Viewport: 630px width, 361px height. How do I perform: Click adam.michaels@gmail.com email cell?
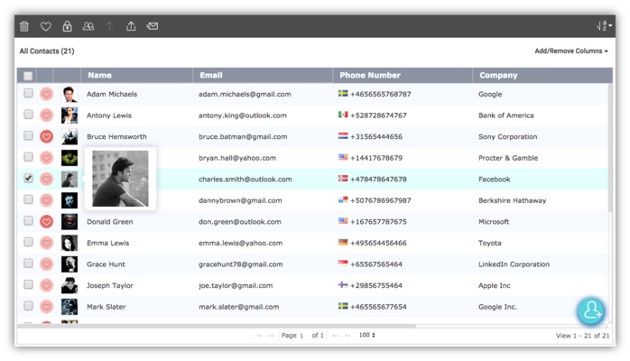click(x=245, y=94)
